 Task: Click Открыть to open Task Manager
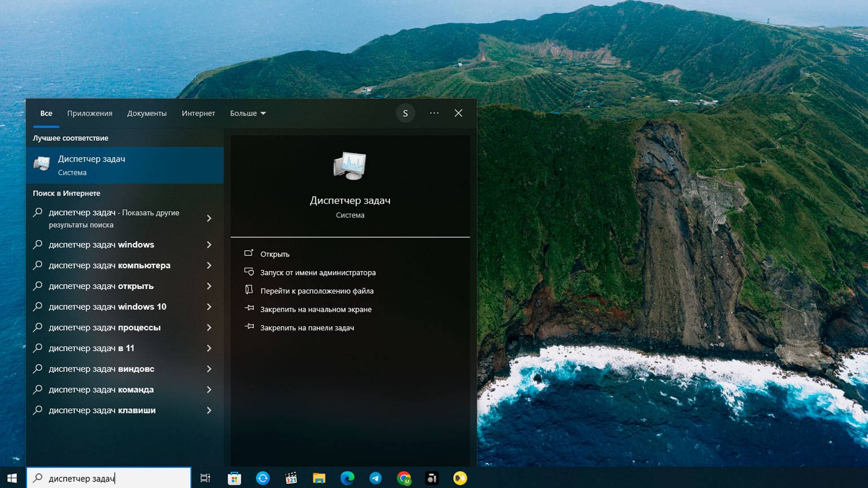(x=274, y=254)
